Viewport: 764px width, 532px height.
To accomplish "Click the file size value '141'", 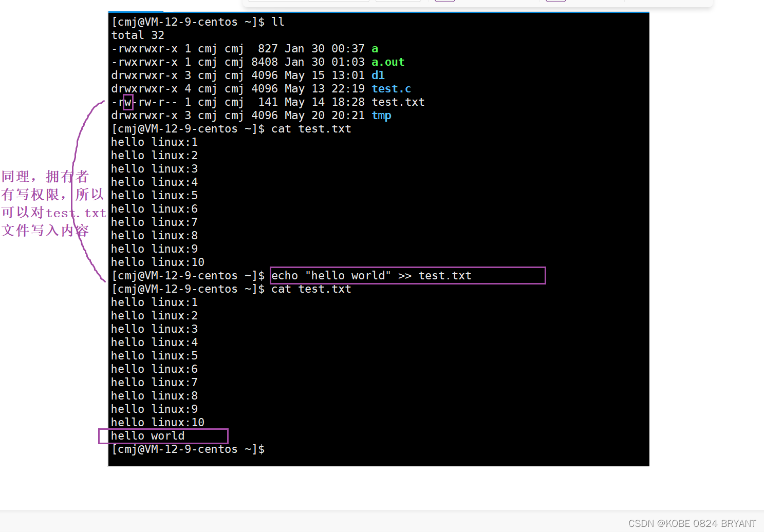I will point(268,102).
